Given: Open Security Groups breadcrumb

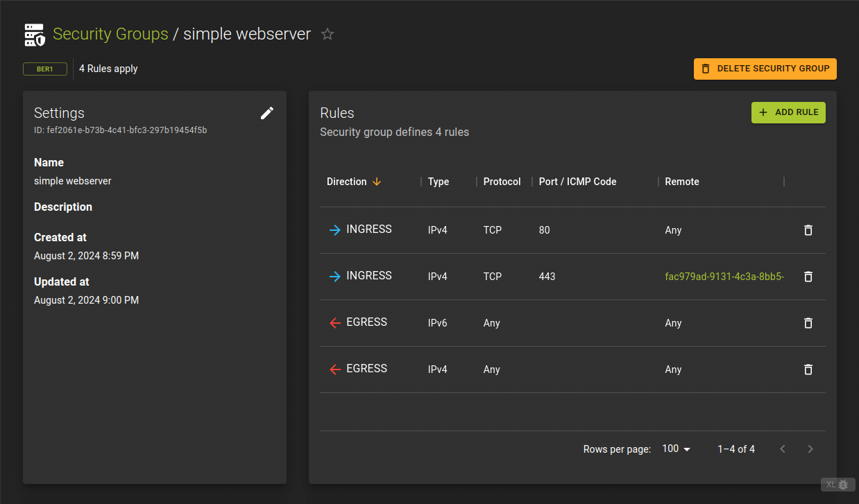Looking at the screenshot, I should [x=110, y=33].
